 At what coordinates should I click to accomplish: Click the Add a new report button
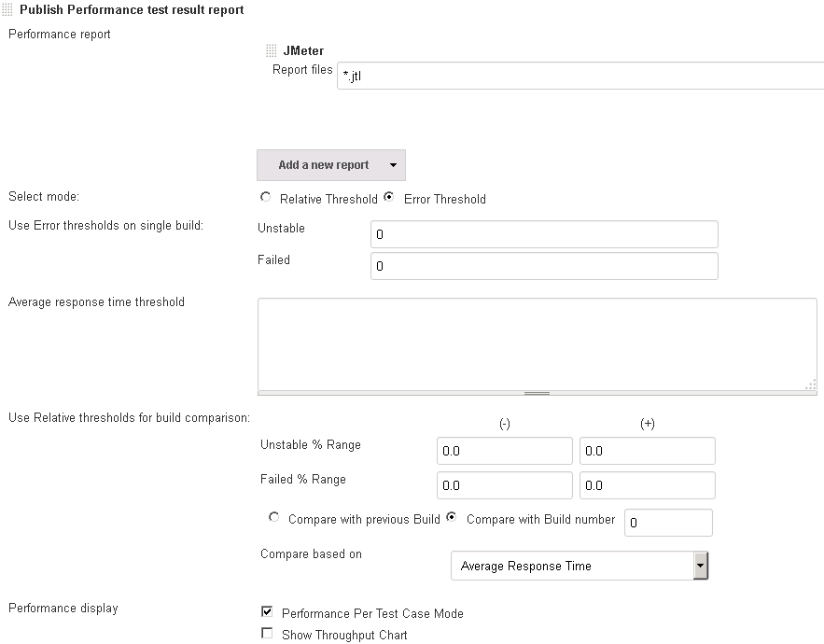pos(323,165)
